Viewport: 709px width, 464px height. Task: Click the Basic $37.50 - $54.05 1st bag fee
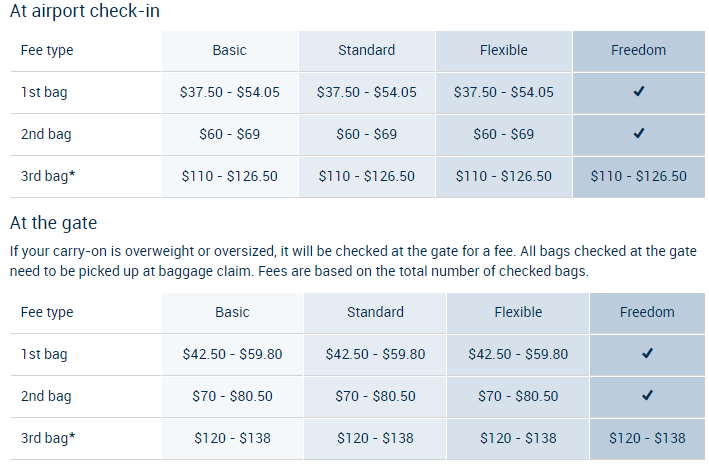tap(229, 92)
